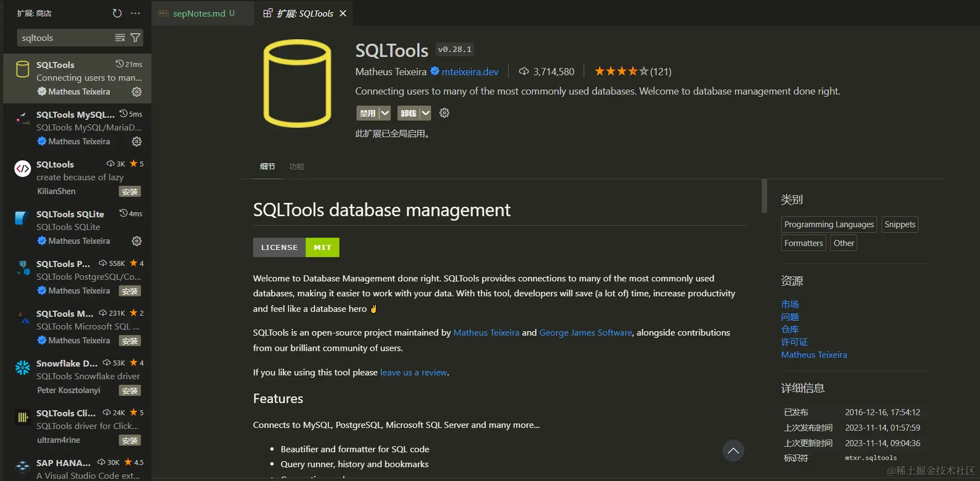Select the KilianShen SQLtools code icon

[x=23, y=169]
